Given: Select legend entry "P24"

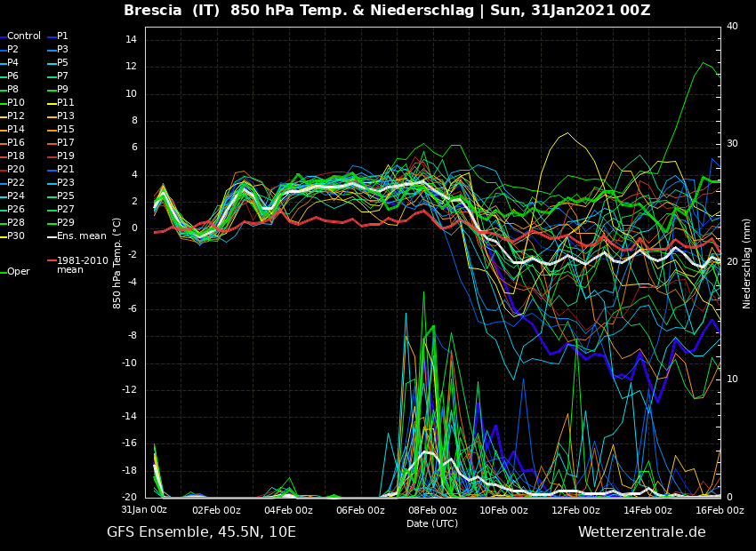Looking at the screenshot, I should pos(12,196).
